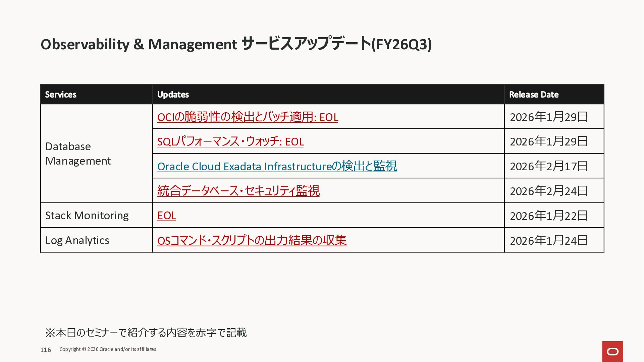644x362 pixels.
Task: Click the slide title text
Action: coord(236,44)
